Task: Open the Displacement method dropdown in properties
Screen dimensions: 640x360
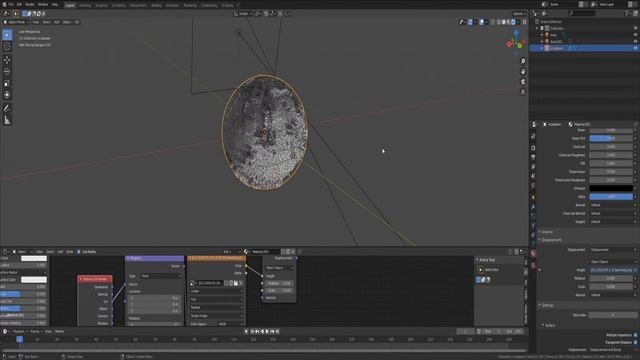Action: [x=613, y=250]
